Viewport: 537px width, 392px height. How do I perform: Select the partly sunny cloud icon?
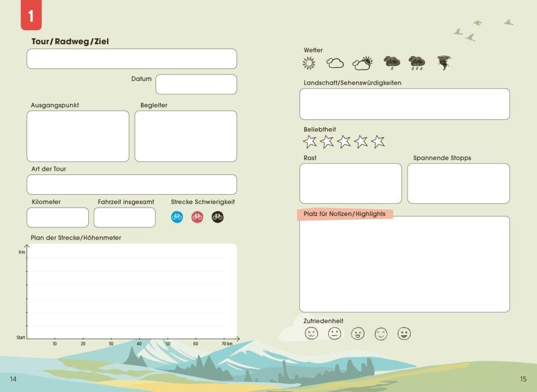[x=362, y=64]
